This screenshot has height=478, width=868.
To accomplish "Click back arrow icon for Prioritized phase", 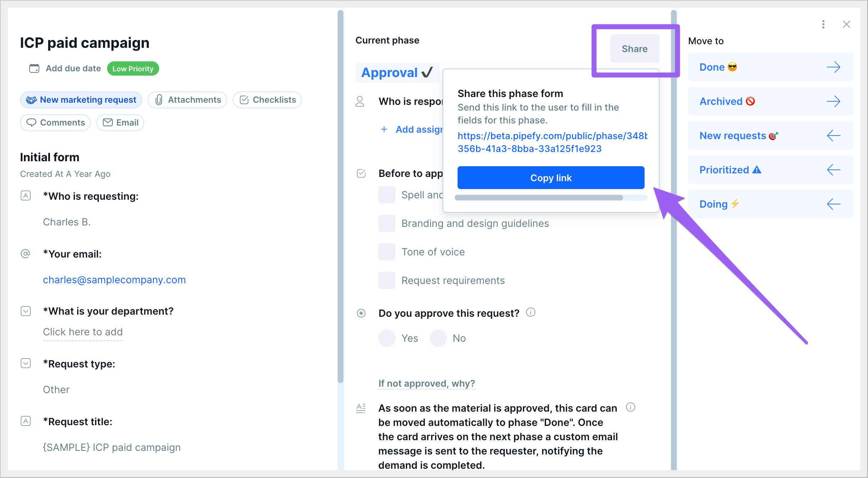I will point(833,170).
